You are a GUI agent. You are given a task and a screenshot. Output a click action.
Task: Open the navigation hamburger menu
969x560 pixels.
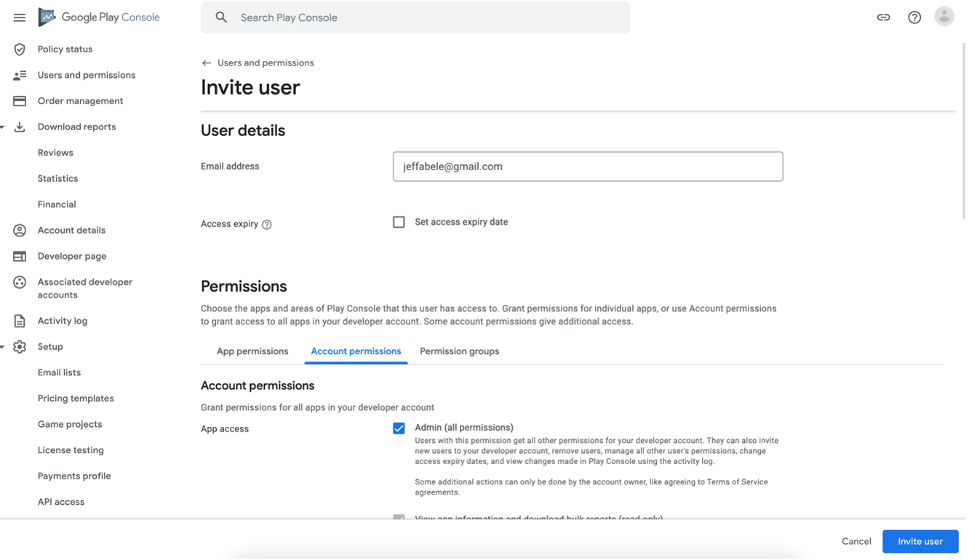click(19, 17)
